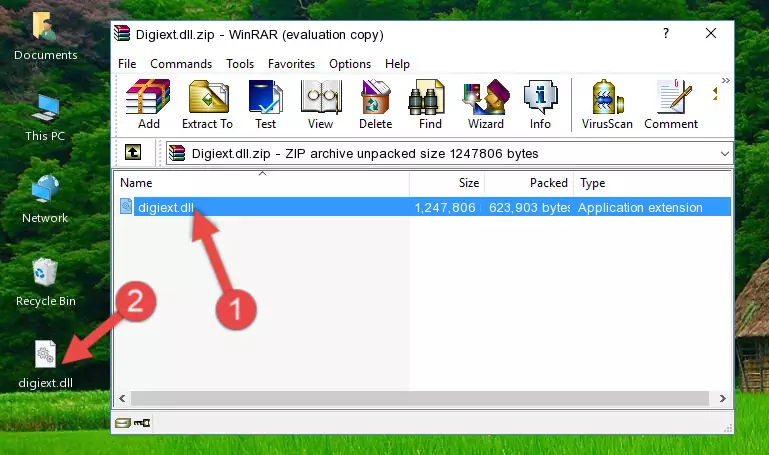Expand the archive path dropdown
This screenshot has height=455, width=769.
pyautogui.click(x=724, y=153)
